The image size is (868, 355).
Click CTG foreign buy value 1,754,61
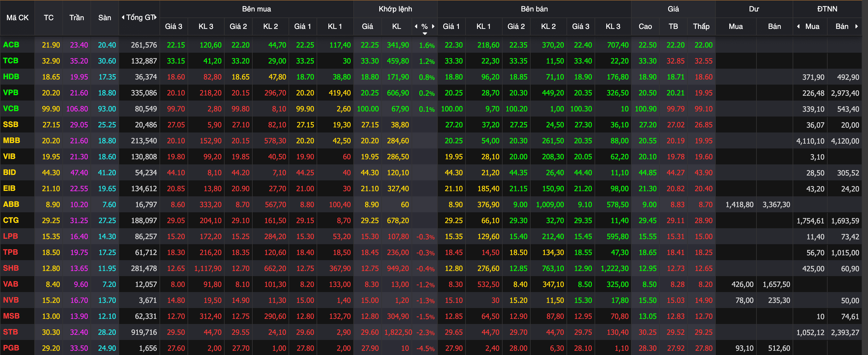coord(810,221)
